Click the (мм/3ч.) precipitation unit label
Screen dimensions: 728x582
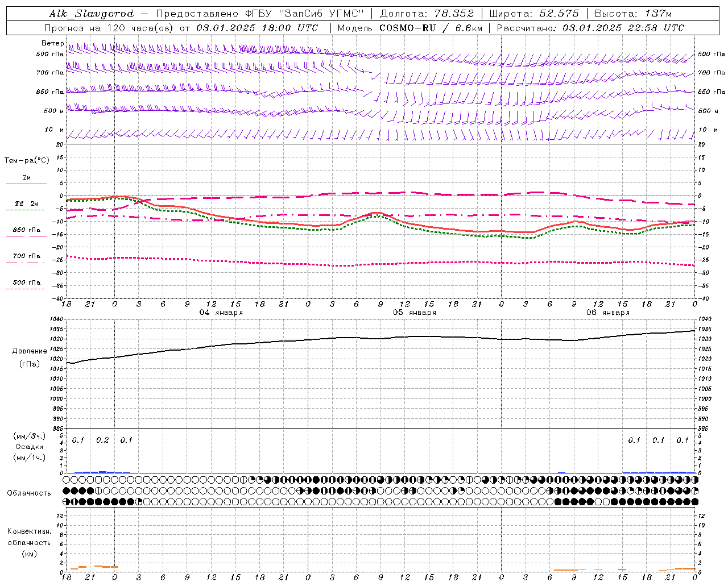pyautogui.click(x=30, y=436)
